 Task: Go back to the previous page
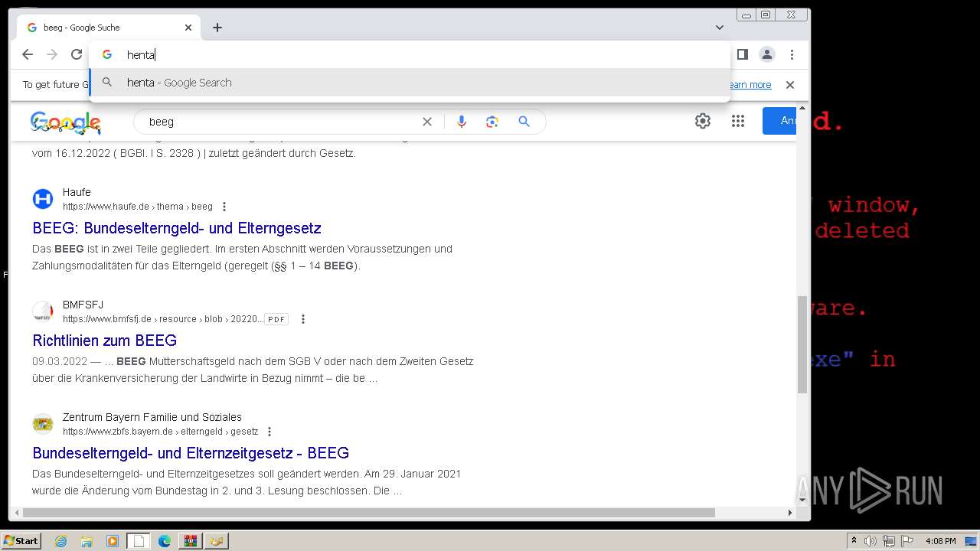point(28,54)
